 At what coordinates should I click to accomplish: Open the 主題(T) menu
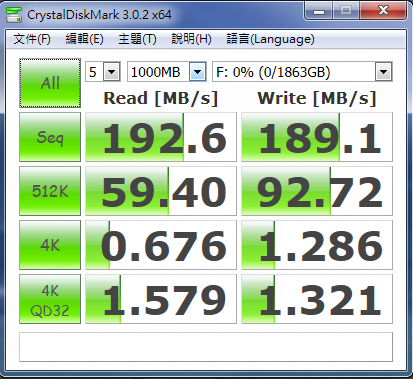pyautogui.click(x=137, y=39)
